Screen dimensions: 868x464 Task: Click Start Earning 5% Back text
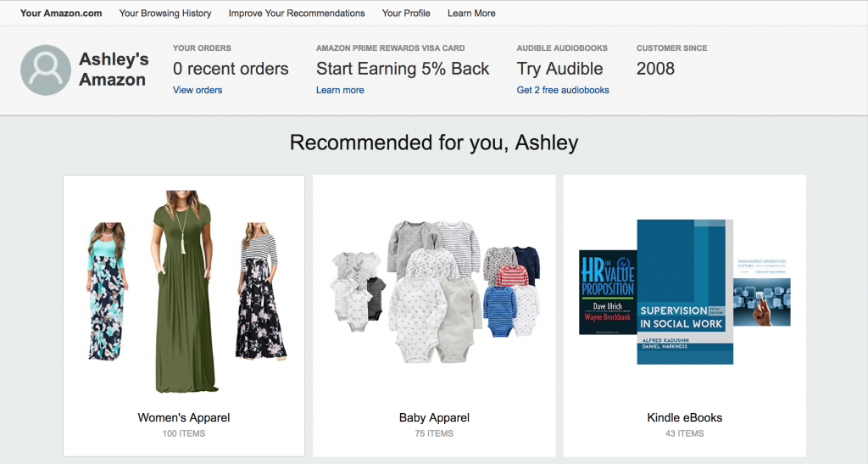403,70
